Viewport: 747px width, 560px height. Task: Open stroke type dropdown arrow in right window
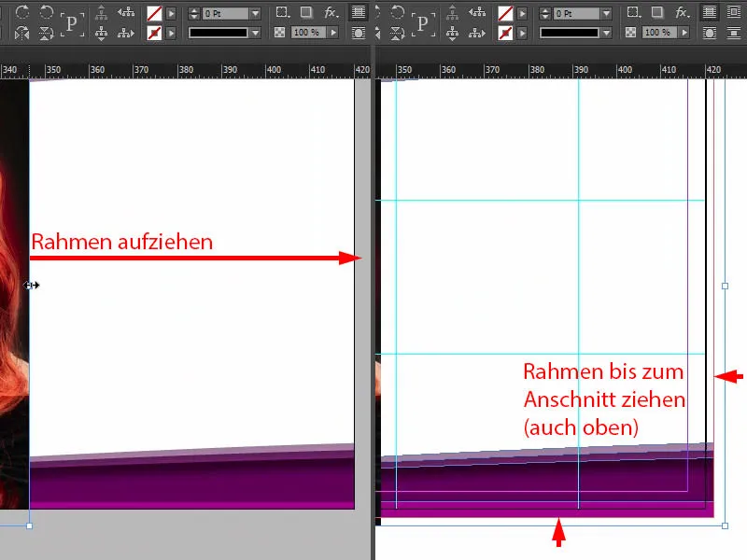(x=606, y=33)
